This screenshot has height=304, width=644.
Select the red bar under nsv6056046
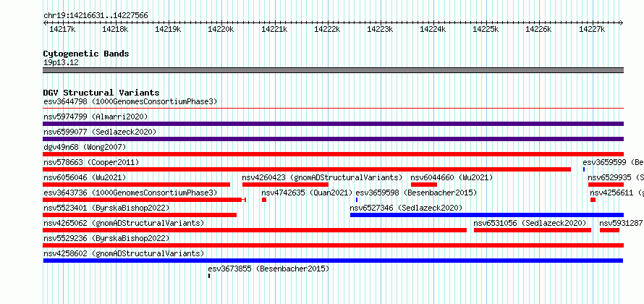(136, 185)
